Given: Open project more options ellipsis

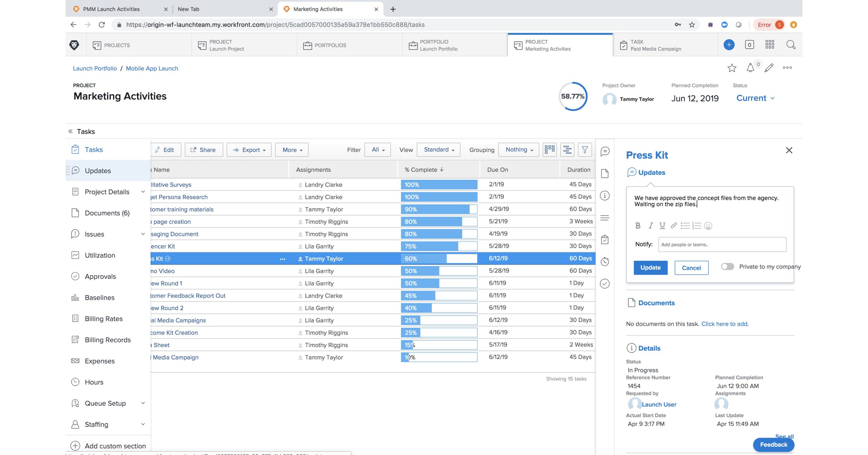Looking at the screenshot, I should pos(787,68).
